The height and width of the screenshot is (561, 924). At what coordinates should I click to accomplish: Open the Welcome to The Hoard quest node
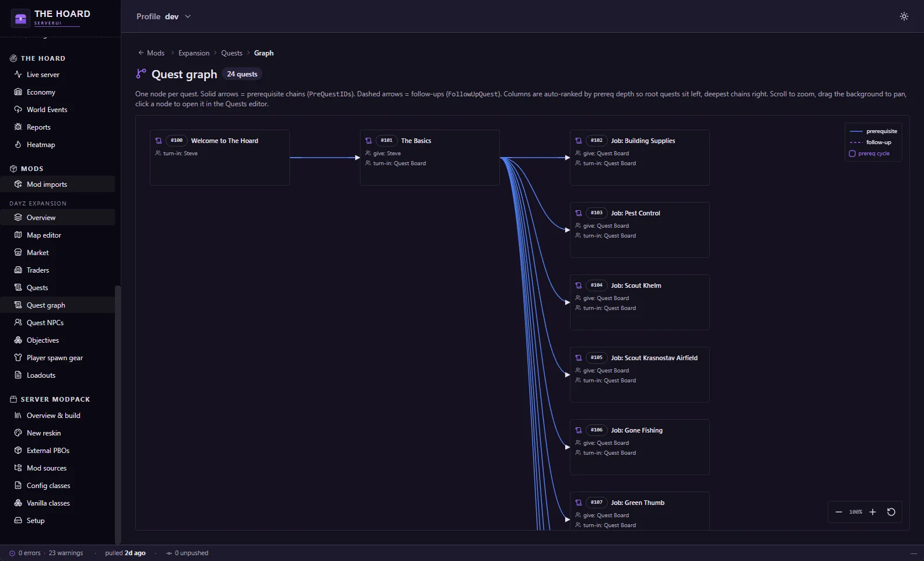pos(220,158)
